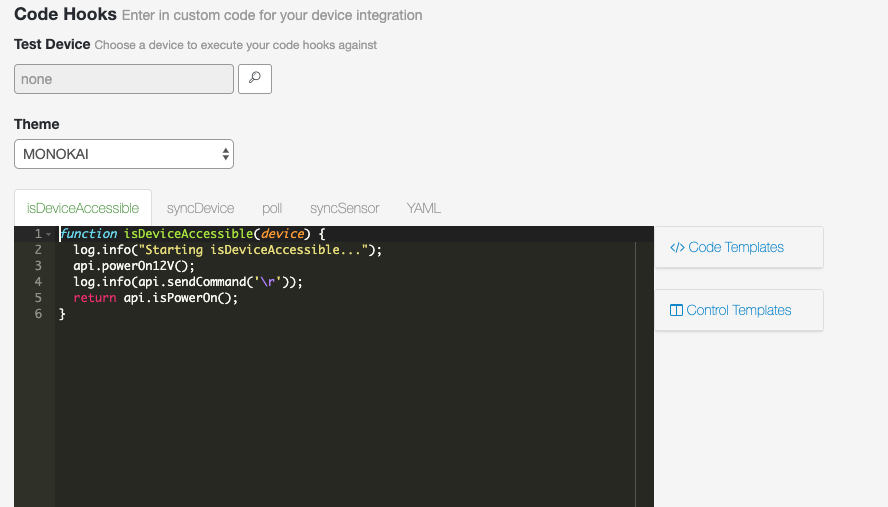Switch to the poll tab
The width and height of the screenshot is (888, 507).
click(x=272, y=208)
